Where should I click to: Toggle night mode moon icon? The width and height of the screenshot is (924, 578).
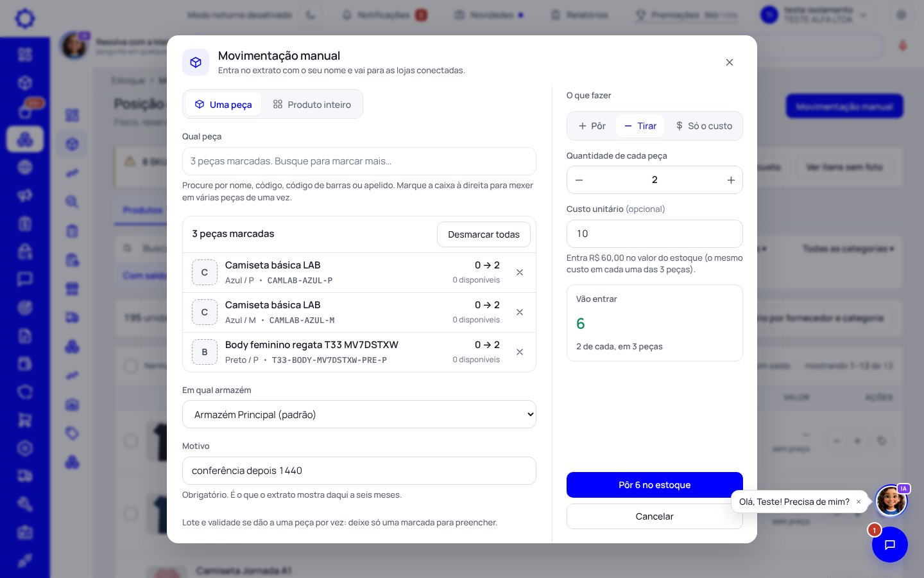click(311, 15)
